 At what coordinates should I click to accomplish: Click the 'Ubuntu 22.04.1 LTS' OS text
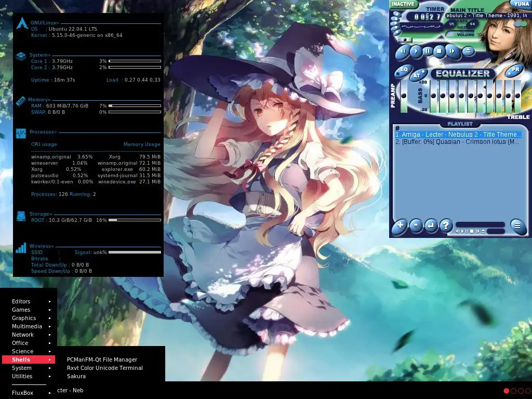click(73, 29)
